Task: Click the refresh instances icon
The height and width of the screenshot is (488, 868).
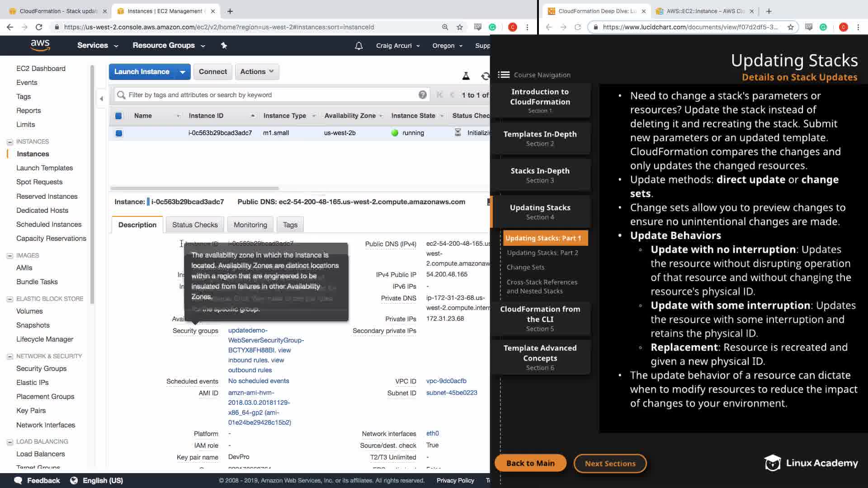Action: point(485,76)
